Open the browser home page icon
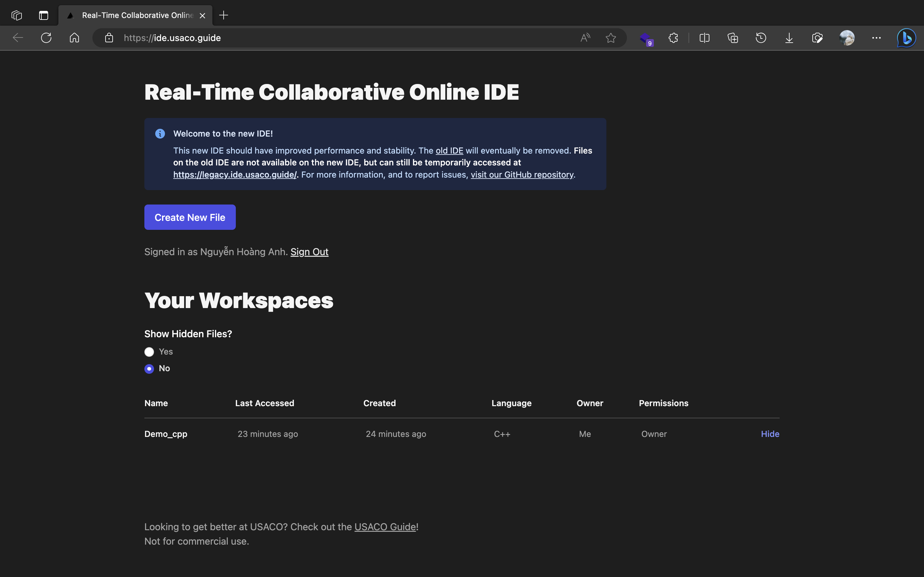Image resolution: width=924 pixels, height=577 pixels. coord(74,38)
